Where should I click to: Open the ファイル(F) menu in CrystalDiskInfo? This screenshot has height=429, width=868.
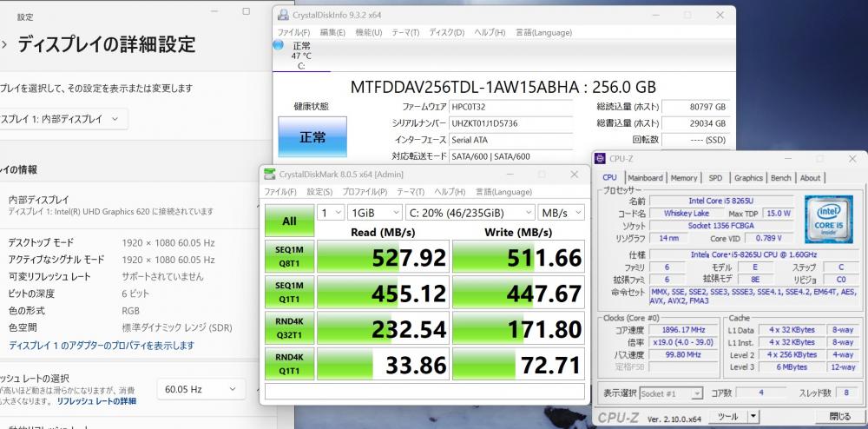[x=293, y=33]
